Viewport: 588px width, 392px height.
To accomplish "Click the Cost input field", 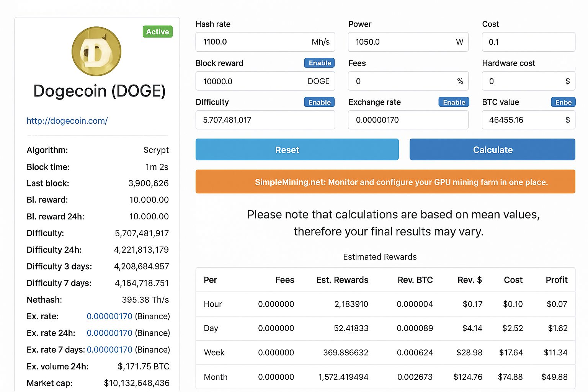I will pos(528,42).
